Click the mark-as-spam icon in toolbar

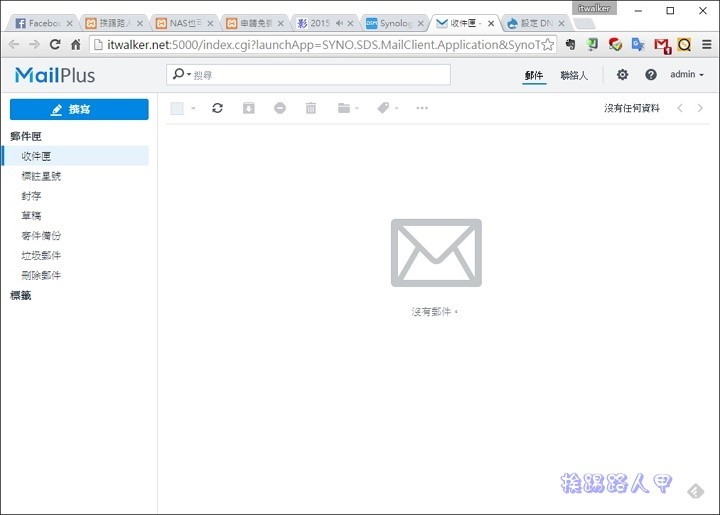[280, 108]
